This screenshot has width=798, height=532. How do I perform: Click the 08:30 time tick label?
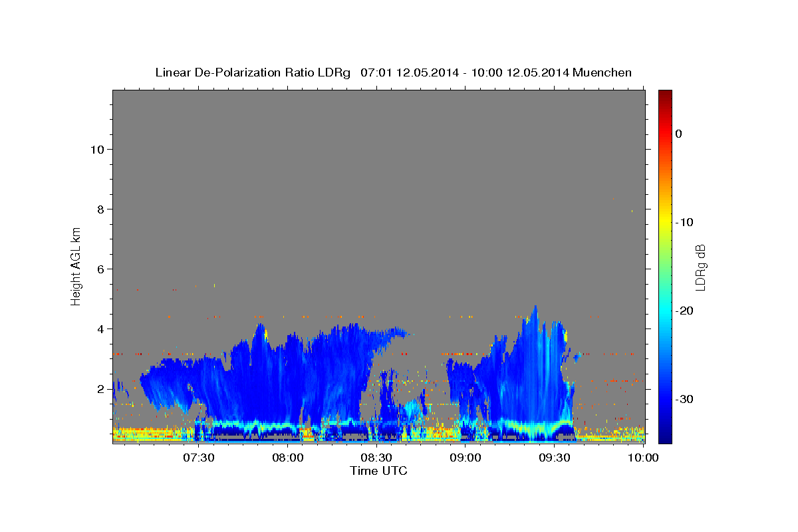tap(376, 458)
